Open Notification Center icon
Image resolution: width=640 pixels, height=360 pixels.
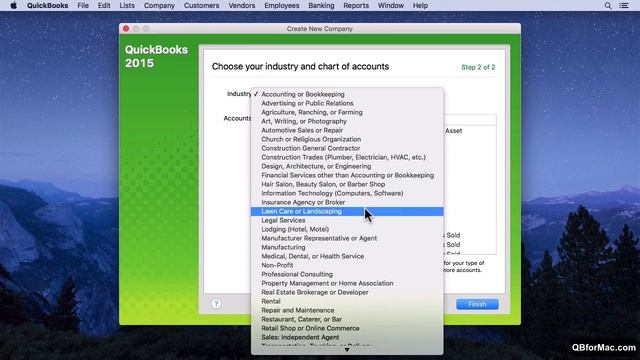[624, 6]
